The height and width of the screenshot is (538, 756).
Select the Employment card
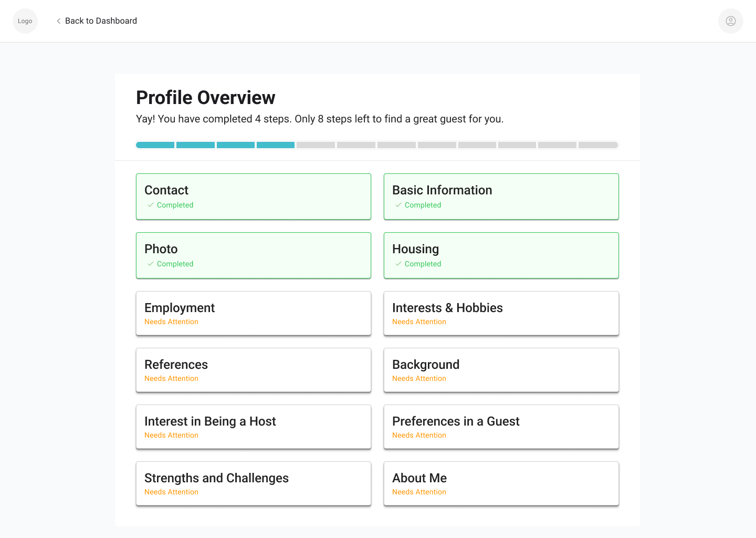(254, 313)
